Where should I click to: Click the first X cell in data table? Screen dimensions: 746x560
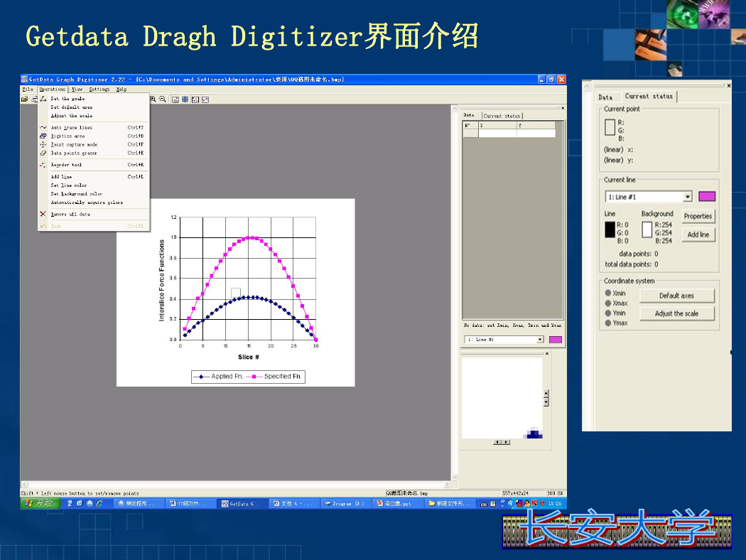[497, 133]
